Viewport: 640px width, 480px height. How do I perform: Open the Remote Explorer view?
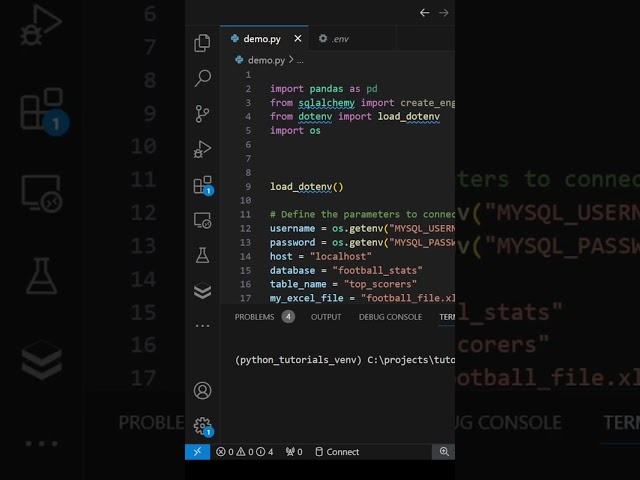203,220
